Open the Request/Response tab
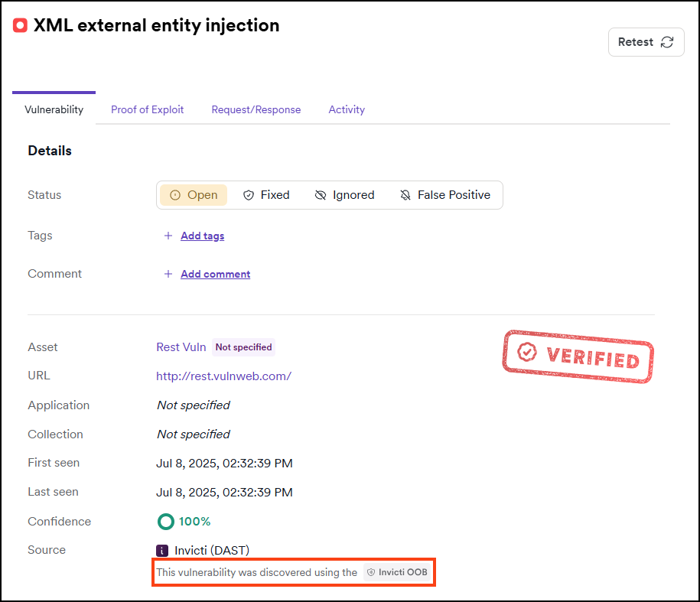 pyautogui.click(x=256, y=109)
